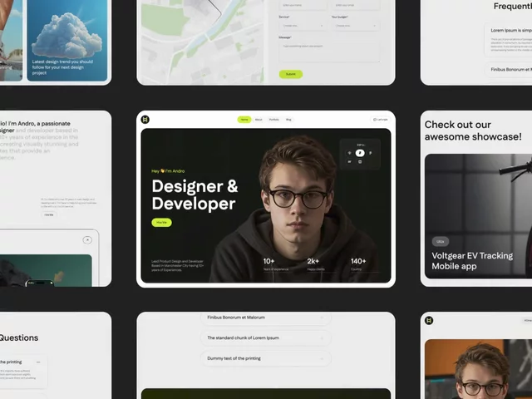Collapse 'the printing' question via its minus icon
This screenshot has height=399, width=532.
pyautogui.click(x=38, y=362)
